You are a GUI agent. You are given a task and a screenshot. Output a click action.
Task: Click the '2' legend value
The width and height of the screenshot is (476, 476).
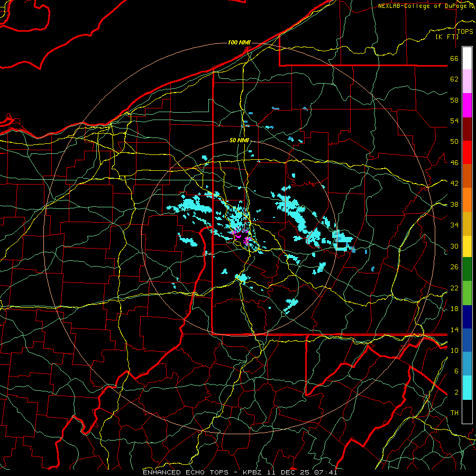click(456, 392)
